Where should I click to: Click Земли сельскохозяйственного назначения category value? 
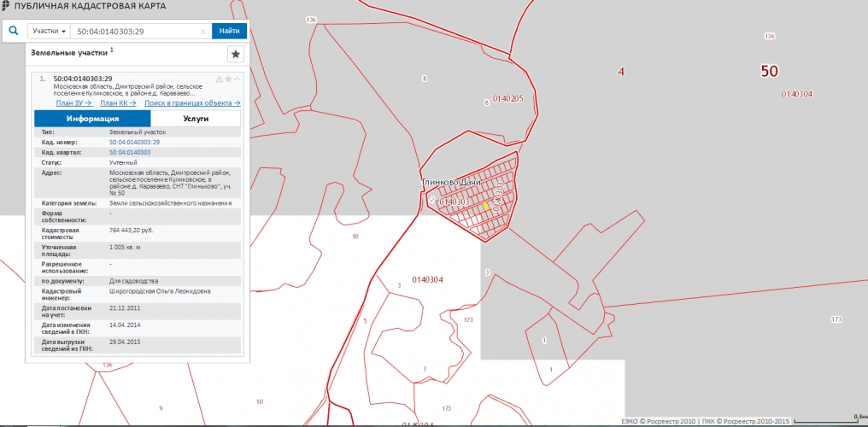[x=171, y=203]
